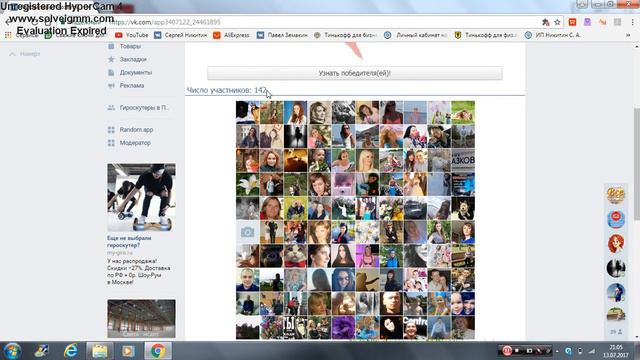Open the Павел Земакин bookmark
Screen dimensions: 640x360
[x=282, y=35]
